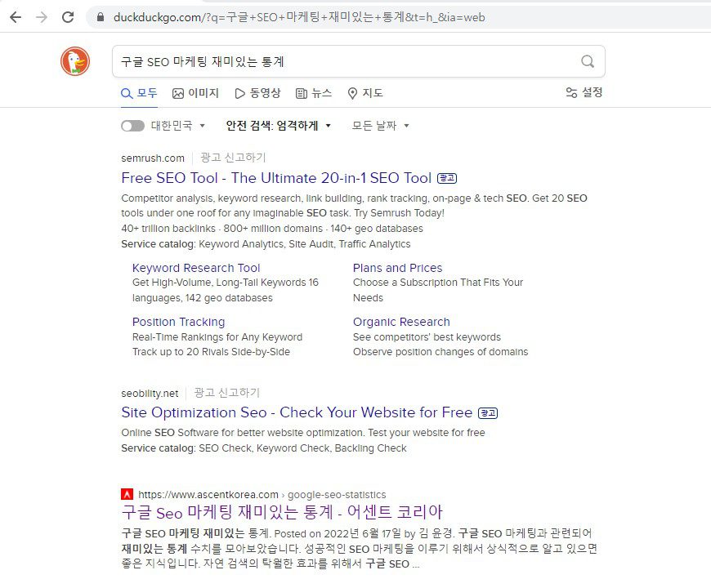Toggle the 대한민국 region switch
Screen dimensions: 711x588
click(132, 126)
